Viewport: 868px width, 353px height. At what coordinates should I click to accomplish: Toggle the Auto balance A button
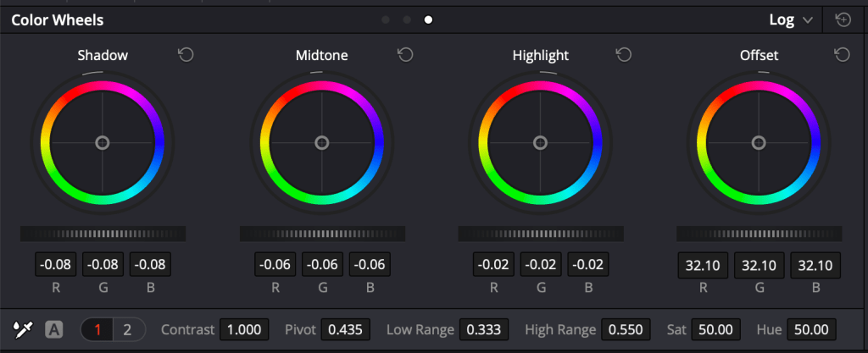coord(53,330)
